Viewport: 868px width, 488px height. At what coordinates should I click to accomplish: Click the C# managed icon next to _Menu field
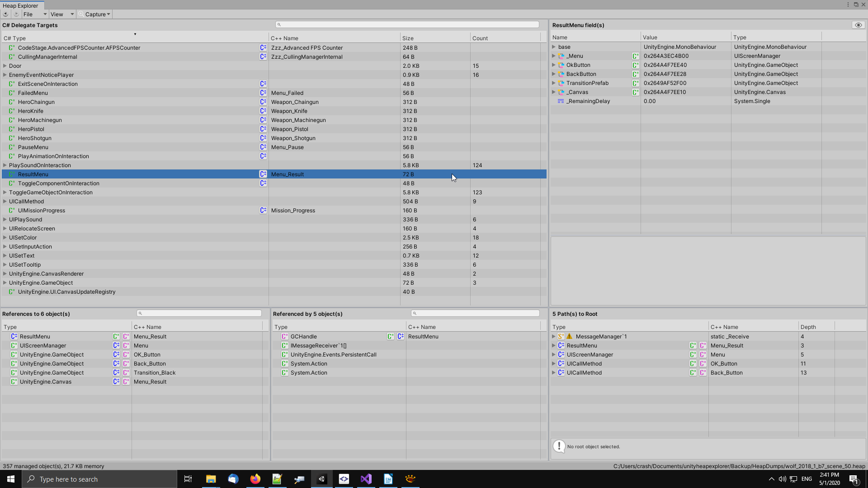click(x=635, y=56)
